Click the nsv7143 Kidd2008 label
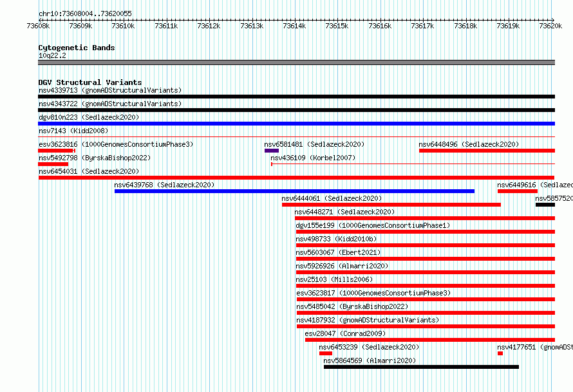Viewport: 573px width, 392px height. pos(73,131)
